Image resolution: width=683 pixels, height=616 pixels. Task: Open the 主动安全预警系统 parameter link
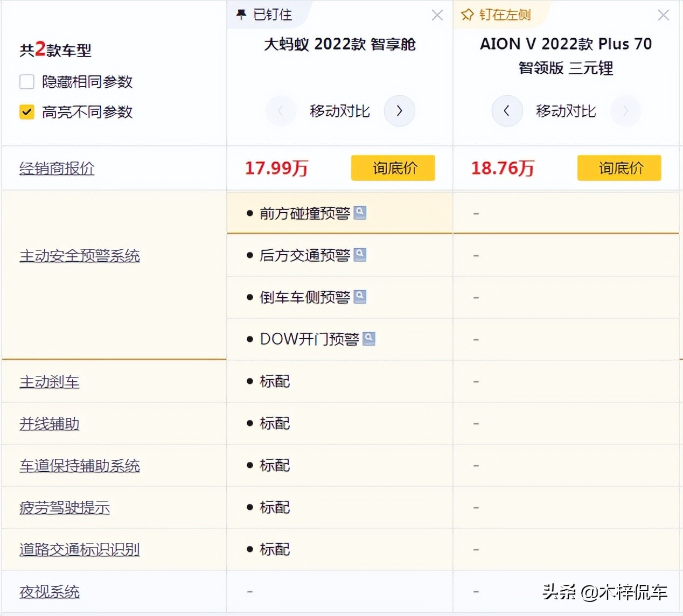pyautogui.click(x=80, y=256)
